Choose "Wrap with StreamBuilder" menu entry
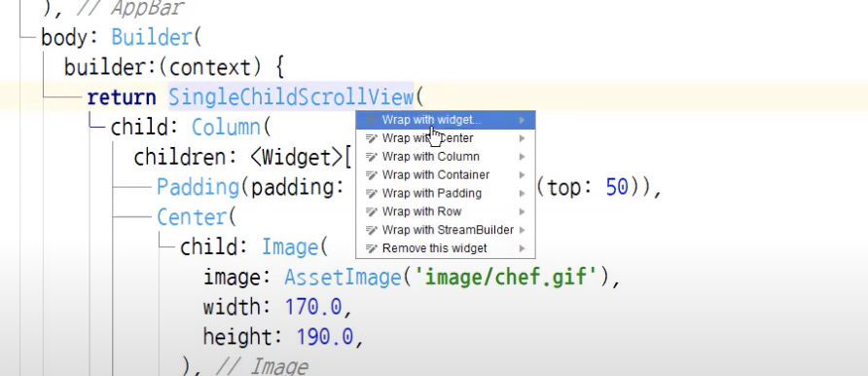 [x=445, y=229]
